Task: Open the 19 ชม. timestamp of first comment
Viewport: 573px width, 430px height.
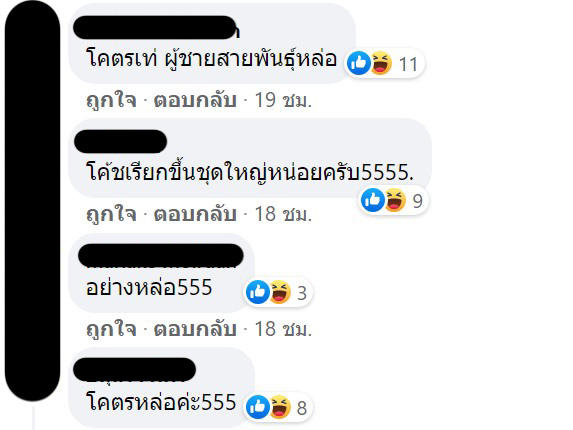Action: coord(283,100)
